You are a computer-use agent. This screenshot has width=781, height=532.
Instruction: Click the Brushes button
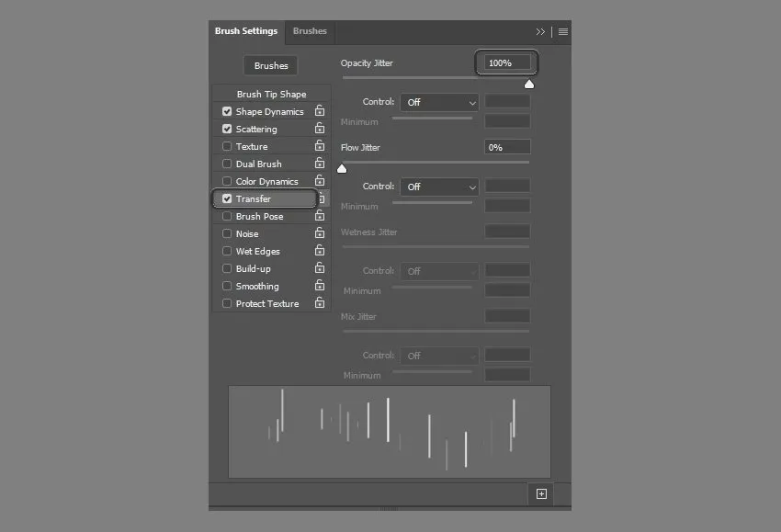coord(271,66)
